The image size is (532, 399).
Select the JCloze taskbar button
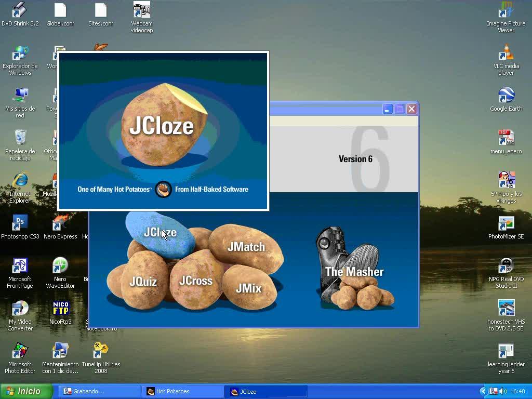265,391
